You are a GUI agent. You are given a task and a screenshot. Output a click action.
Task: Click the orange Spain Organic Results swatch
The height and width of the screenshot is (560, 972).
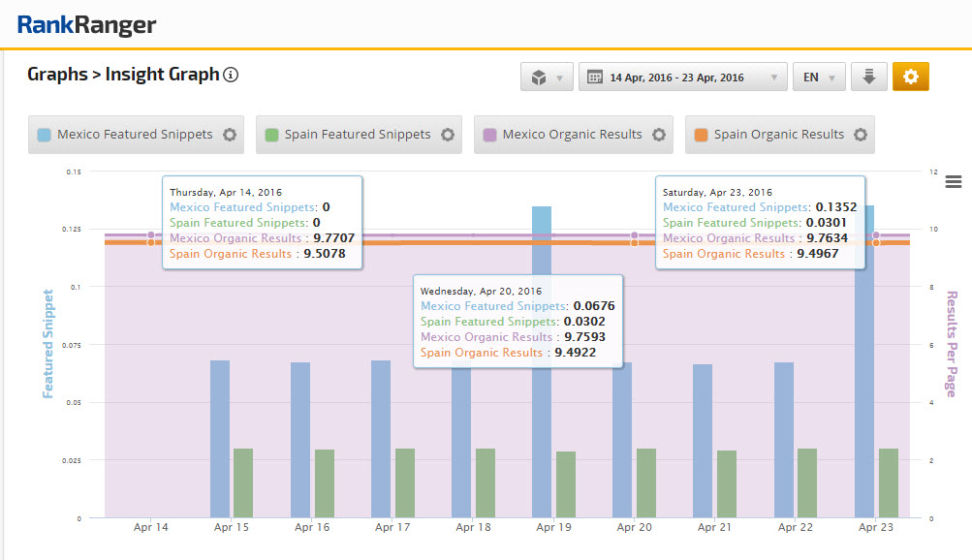tap(702, 135)
